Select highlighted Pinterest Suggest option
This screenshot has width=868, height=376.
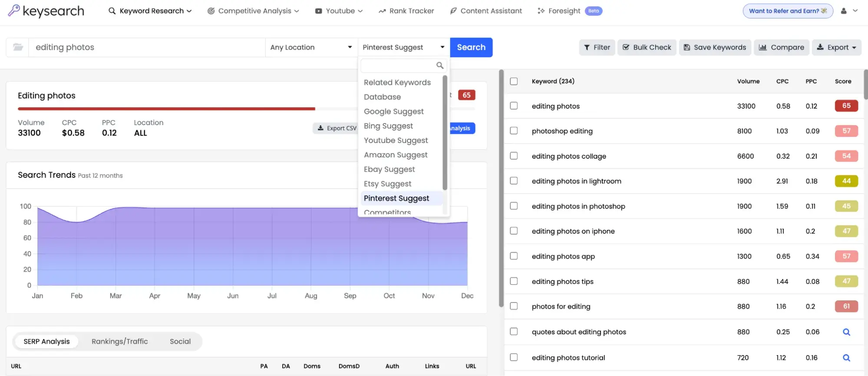402,198
